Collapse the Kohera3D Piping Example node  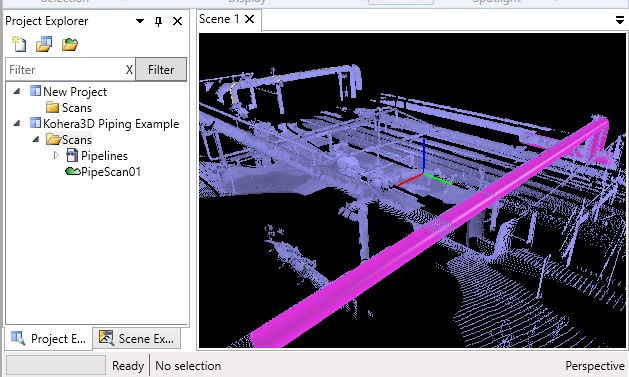pyautogui.click(x=16, y=124)
